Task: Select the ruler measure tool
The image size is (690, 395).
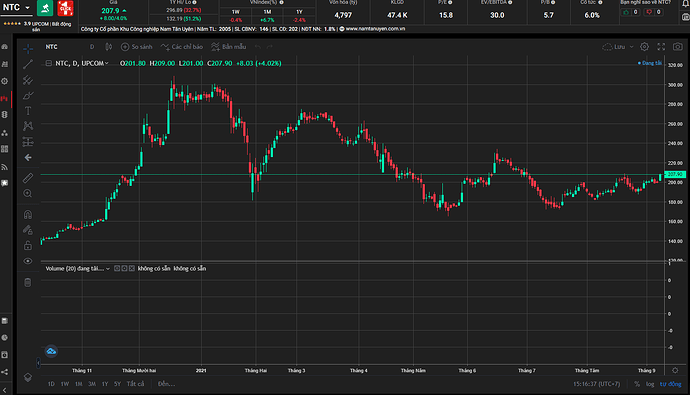Action: [28, 178]
